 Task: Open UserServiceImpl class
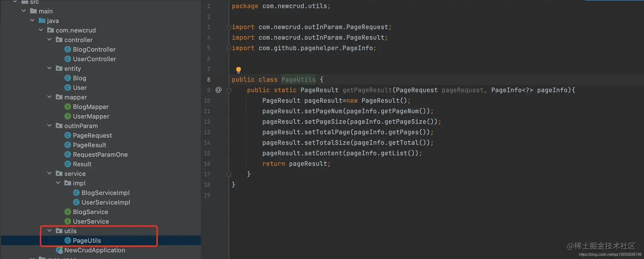coord(106,202)
